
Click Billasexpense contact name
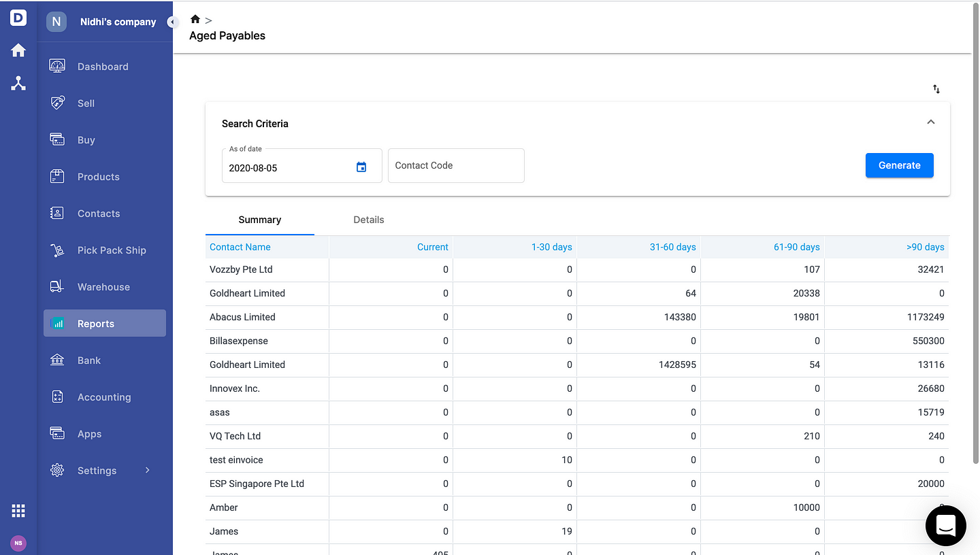tap(239, 341)
